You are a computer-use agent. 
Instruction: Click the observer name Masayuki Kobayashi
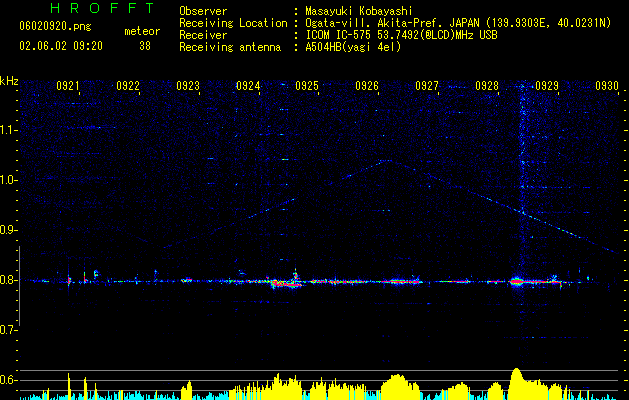coord(359,11)
